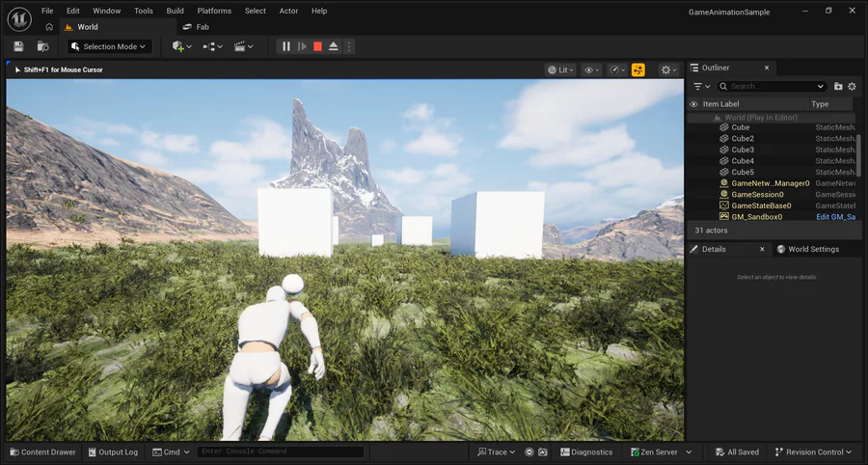Open the Select menu
Image resolution: width=868 pixels, height=465 pixels.
pyautogui.click(x=256, y=11)
